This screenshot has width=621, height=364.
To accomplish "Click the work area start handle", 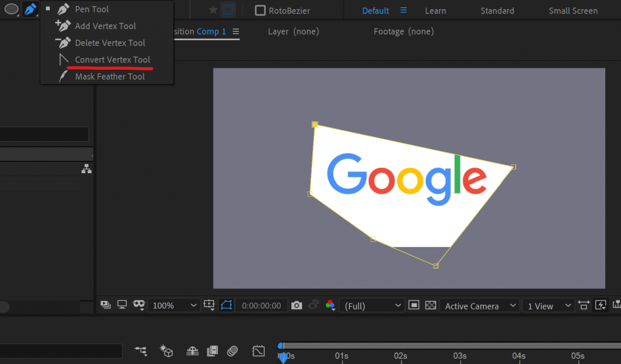I will click(281, 346).
